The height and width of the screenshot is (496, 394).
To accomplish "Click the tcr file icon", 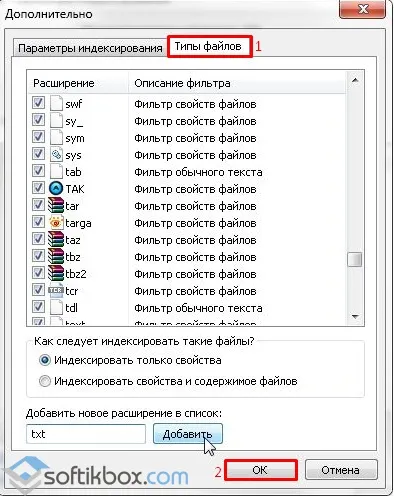I will (x=56, y=291).
